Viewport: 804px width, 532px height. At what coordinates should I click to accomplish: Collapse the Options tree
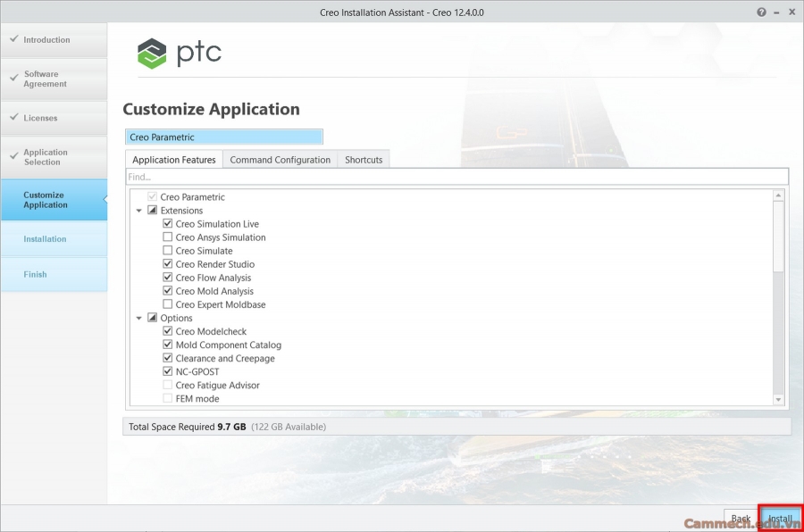(138, 317)
